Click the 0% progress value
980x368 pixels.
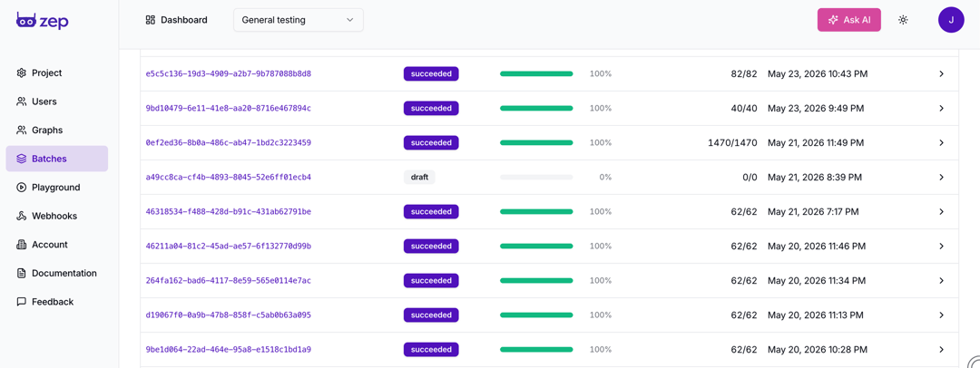605,177
